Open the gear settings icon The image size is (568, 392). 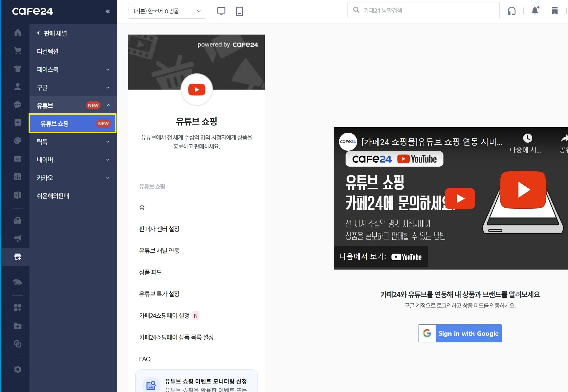pos(18,369)
